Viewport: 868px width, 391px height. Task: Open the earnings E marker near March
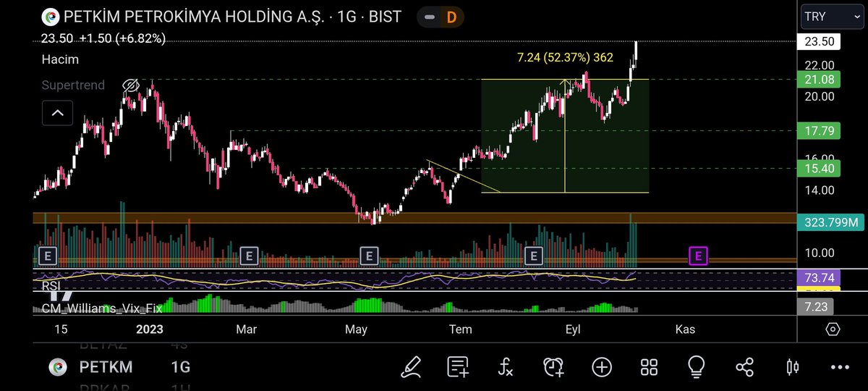(248, 255)
